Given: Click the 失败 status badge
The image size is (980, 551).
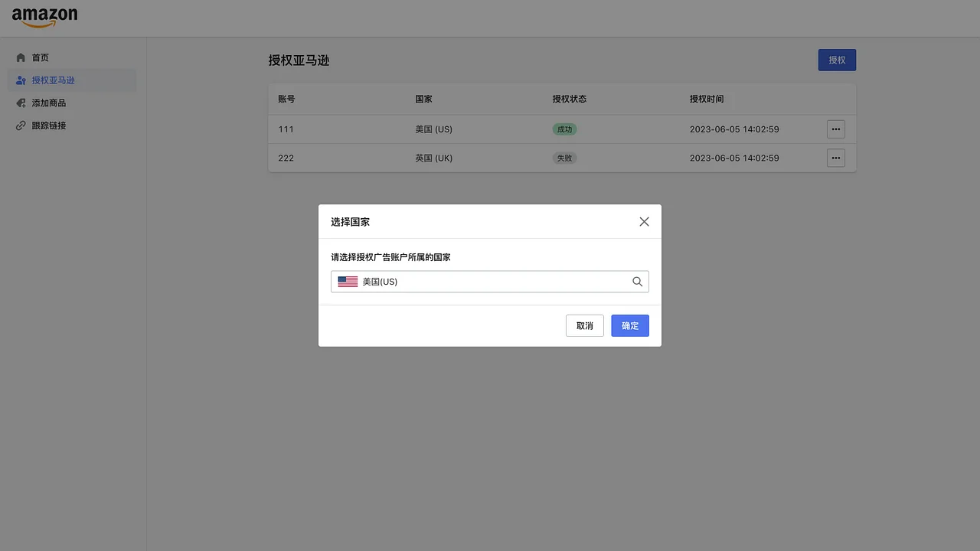Looking at the screenshot, I should pyautogui.click(x=564, y=158).
